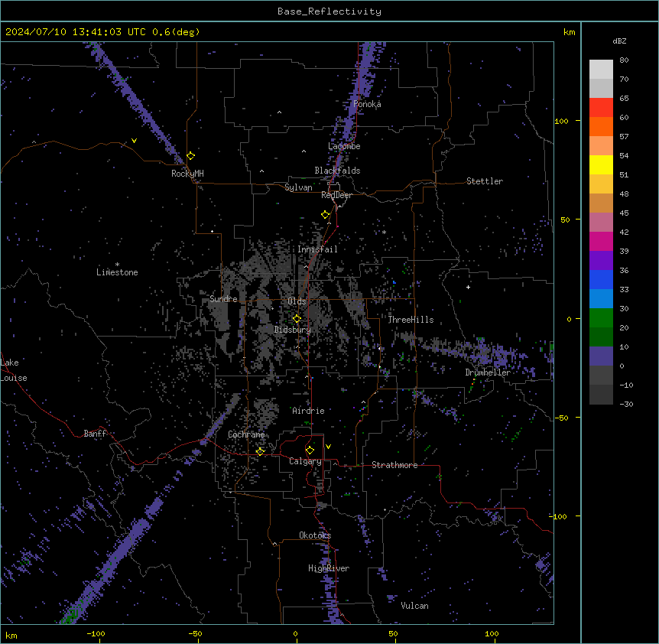Click the yellow diamond marker above Calgary
This screenshot has height=644, width=659.
click(310, 450)
